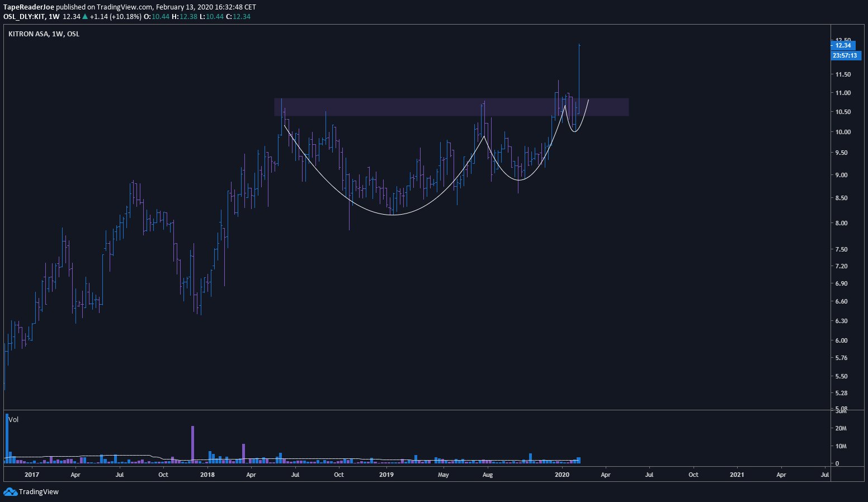Click the Vol indicator label
Image resolution: width=868 pixels, height=502 pixels.
point(13,419)
